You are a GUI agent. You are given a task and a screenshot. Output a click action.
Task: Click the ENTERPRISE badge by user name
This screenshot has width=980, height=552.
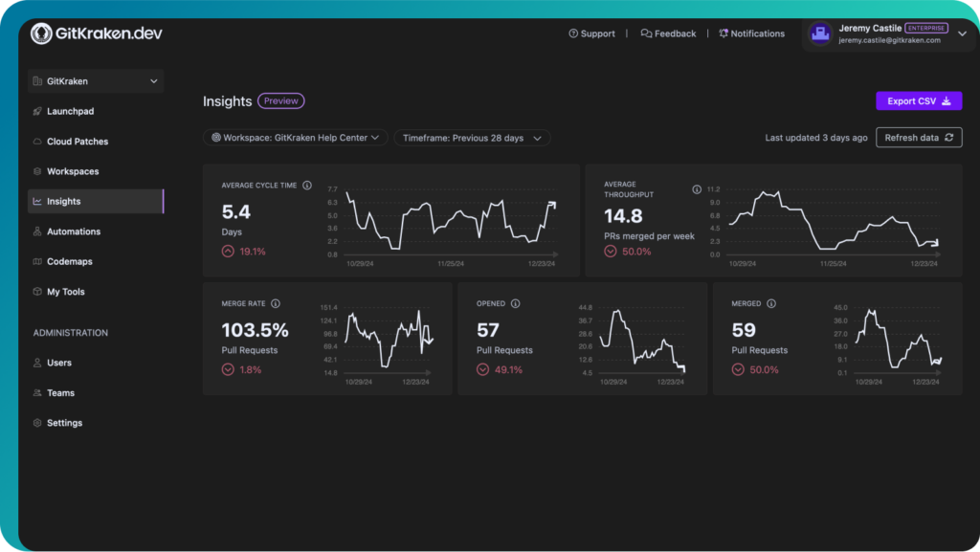(926, 28)
